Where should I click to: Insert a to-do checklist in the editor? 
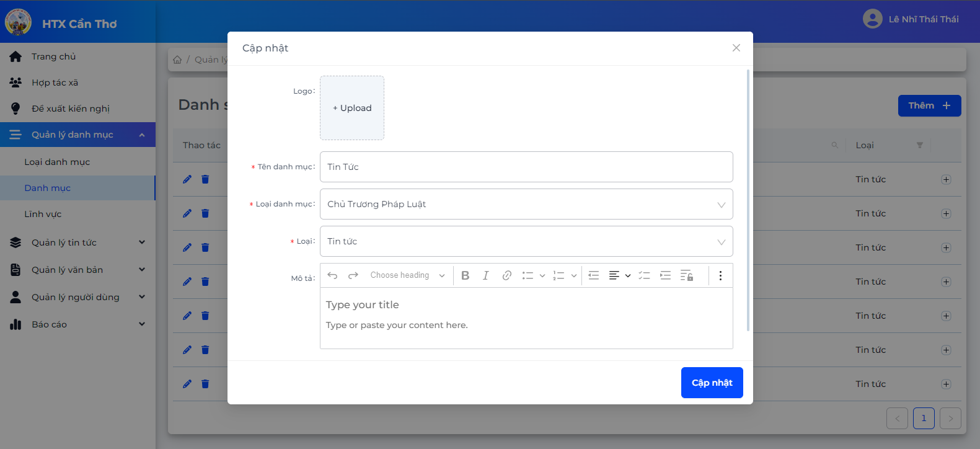645,275
